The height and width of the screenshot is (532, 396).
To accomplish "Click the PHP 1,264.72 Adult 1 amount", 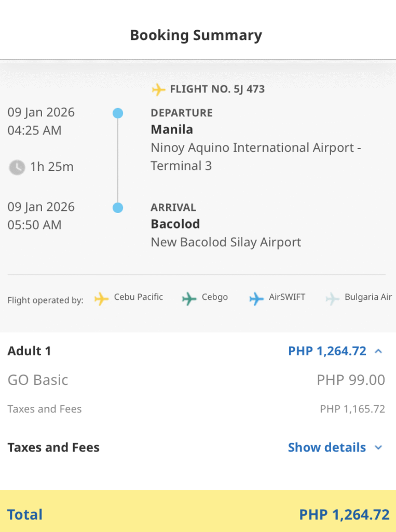I will click(327, 351).
